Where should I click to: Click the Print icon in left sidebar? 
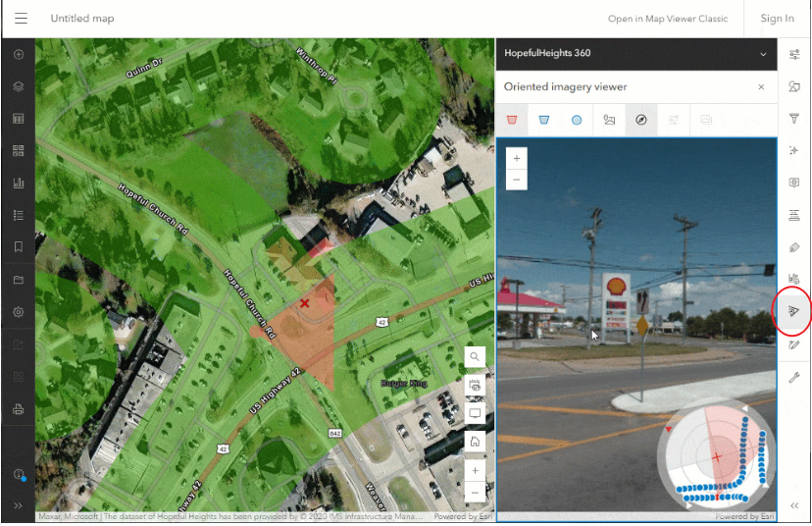click(x=19, y=409)
